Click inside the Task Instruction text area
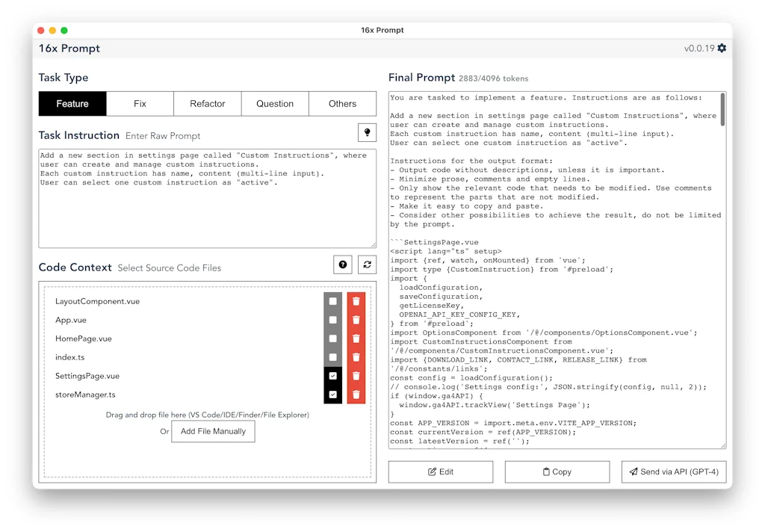 207,209
